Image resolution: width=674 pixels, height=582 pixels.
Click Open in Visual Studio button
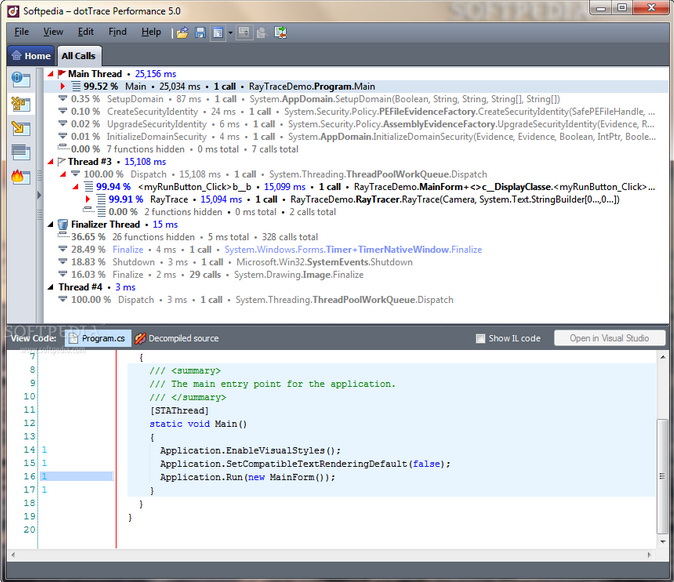point(610,338)
